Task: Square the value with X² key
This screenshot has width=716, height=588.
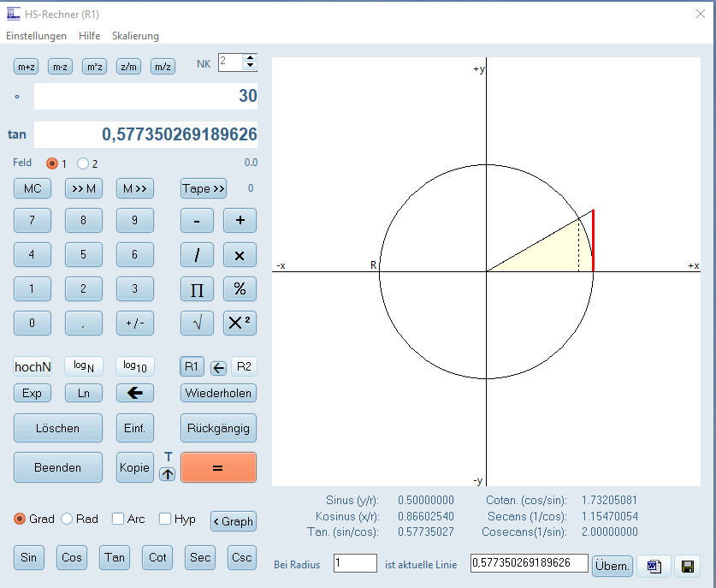Action: point(240,324)
